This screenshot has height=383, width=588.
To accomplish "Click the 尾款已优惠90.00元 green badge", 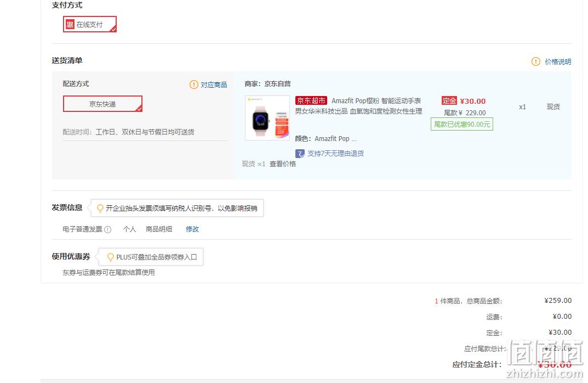I will click(461, 125).
